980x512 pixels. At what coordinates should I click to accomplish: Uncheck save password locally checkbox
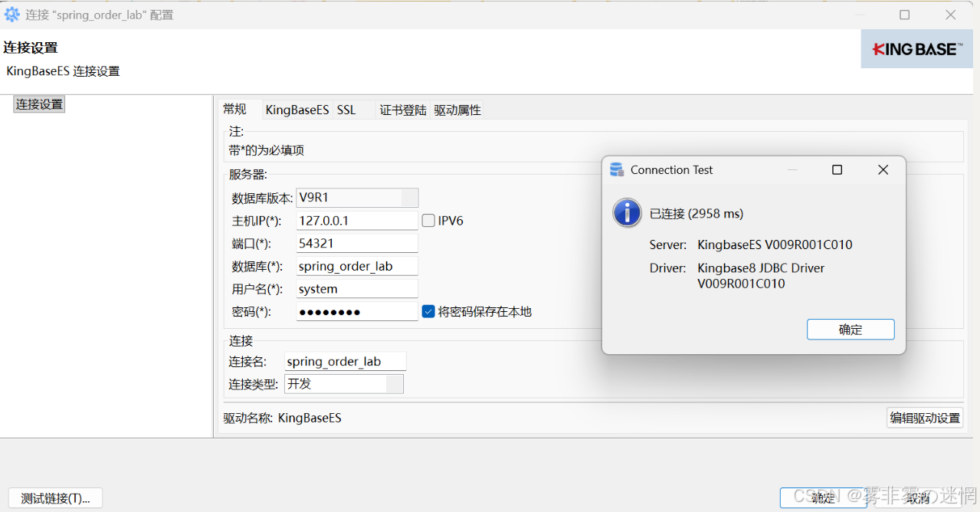point(429,311)
